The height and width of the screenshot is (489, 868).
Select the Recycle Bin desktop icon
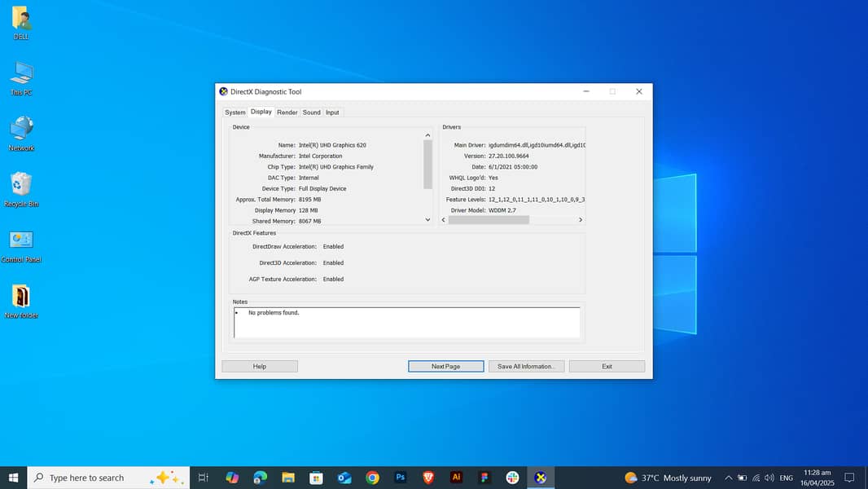tap(21, 189)
